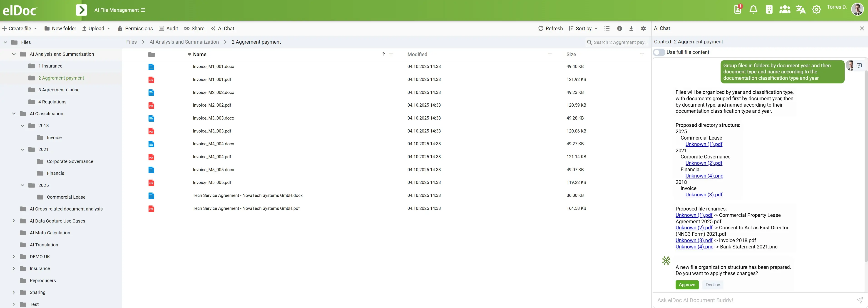The image size is (868, 308).
Task: Open the AI File Management menu
Action: (120, 10)
